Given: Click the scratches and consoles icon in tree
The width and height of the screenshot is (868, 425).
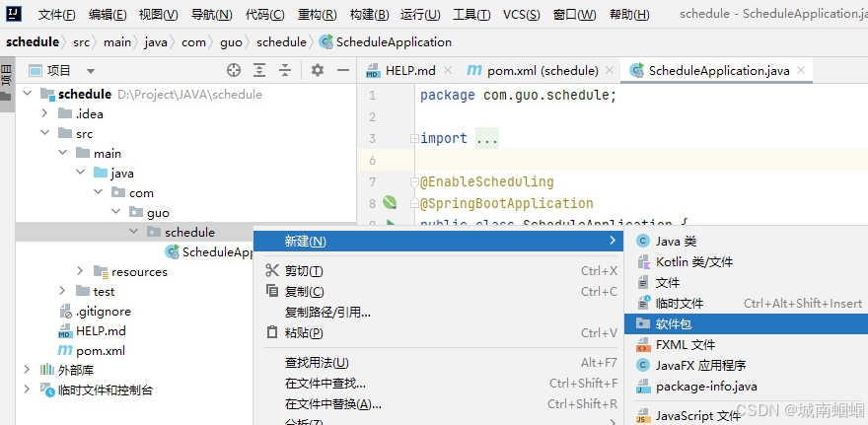Looking at the screenshot, I should [47, 390].
